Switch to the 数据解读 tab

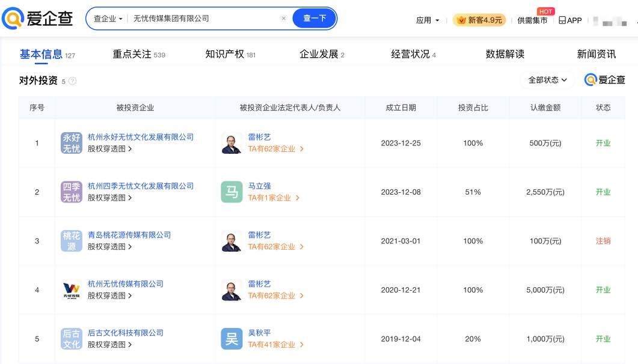click(x=505, y=54)
